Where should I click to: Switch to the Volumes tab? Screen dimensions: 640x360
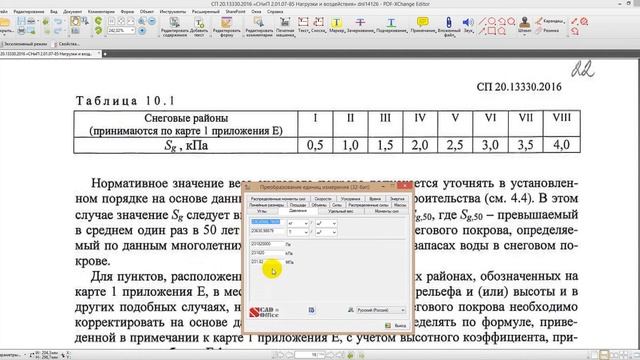tap(319, 205)
